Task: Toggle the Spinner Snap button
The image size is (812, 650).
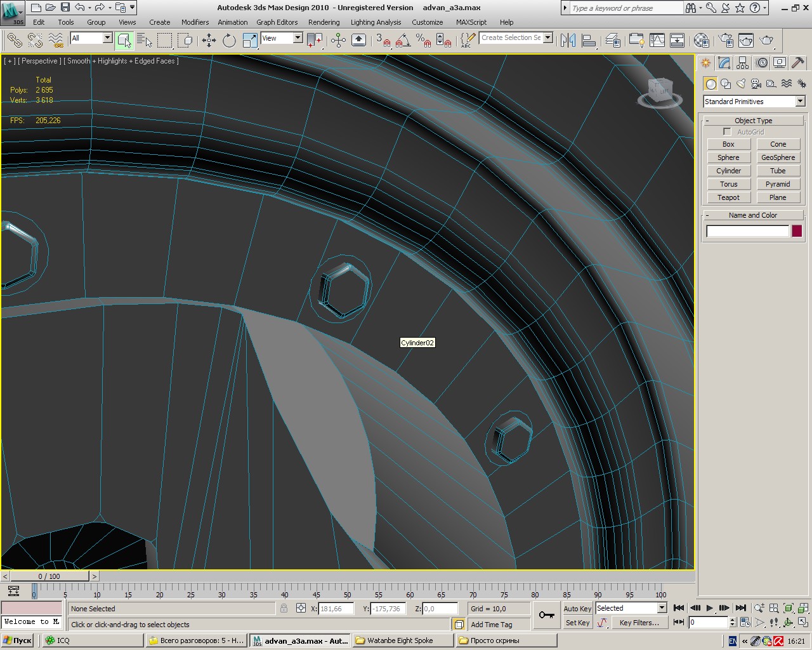Action: click(443, 41)
